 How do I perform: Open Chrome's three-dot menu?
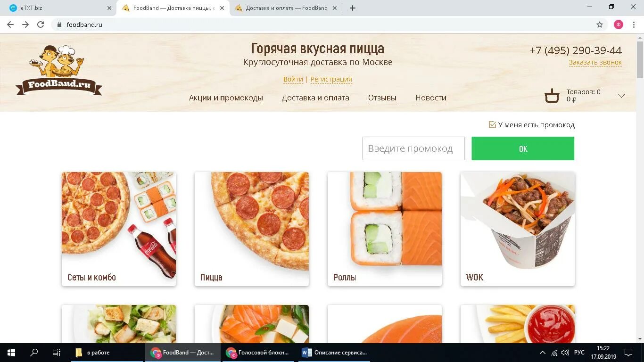pyautogui.click(x=634, y=25)
